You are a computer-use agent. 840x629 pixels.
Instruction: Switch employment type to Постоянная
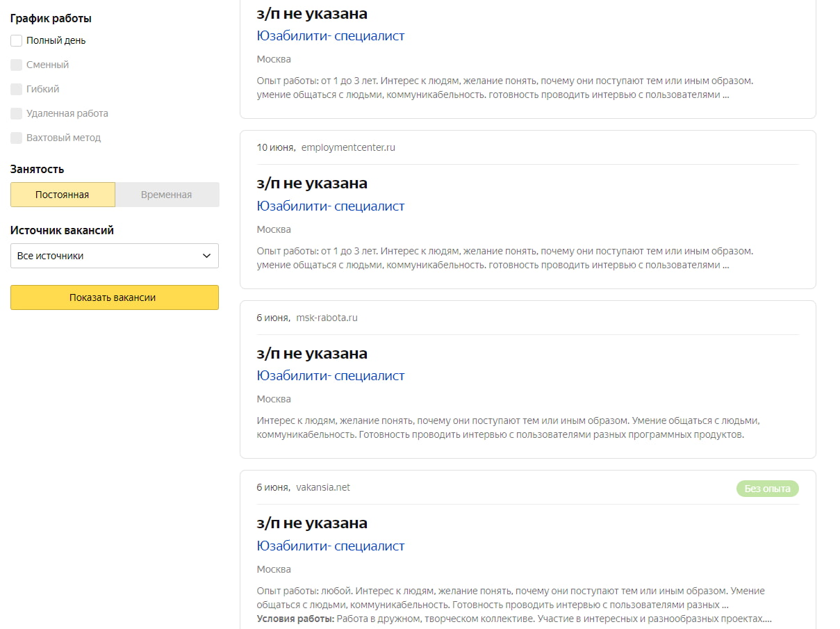click(63, 195)
